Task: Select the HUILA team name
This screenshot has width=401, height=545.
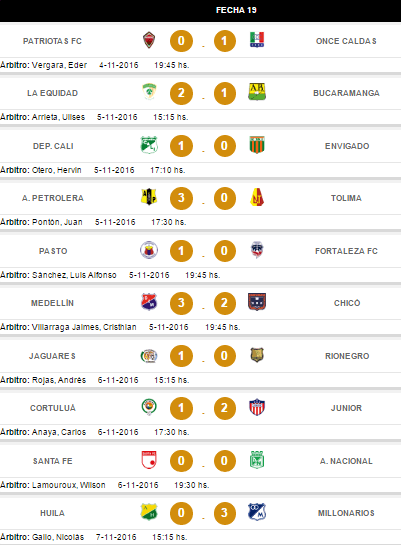Action: [x=52, y=513]
